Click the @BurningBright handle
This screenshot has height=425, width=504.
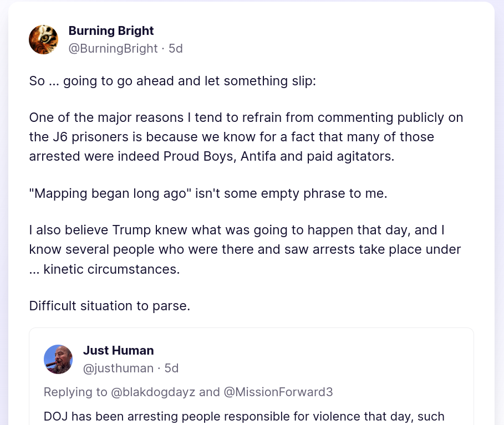pos(113,49)
